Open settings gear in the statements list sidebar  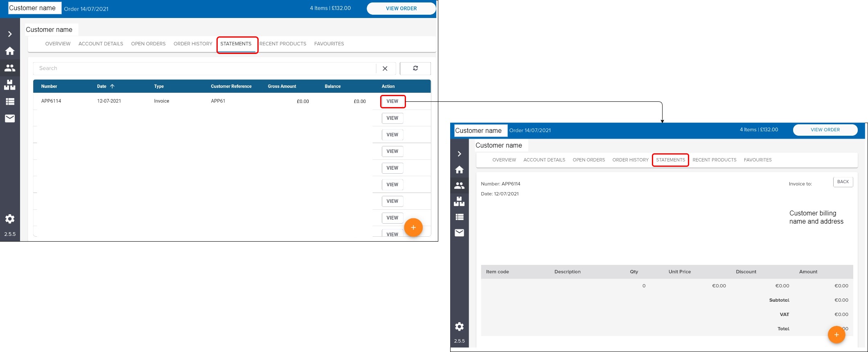click(x=10, y=219)
